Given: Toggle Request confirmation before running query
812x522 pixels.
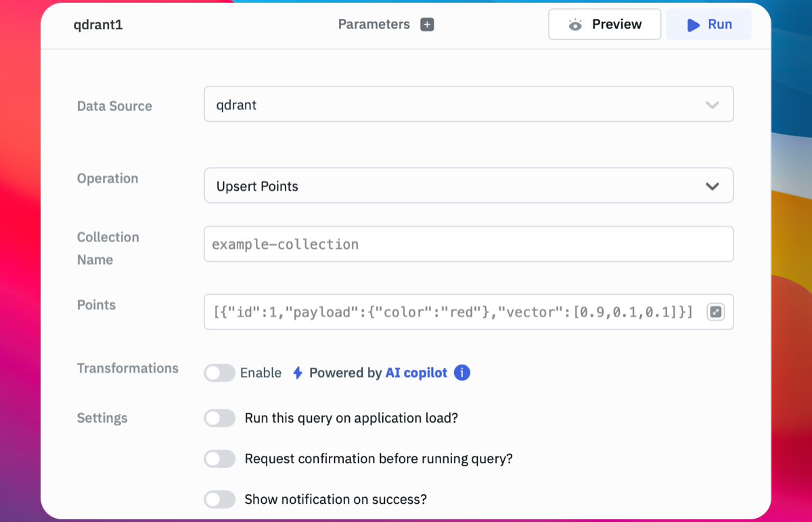Looking at the screenshot, I should pyautogui.click(x=220, y=459).
